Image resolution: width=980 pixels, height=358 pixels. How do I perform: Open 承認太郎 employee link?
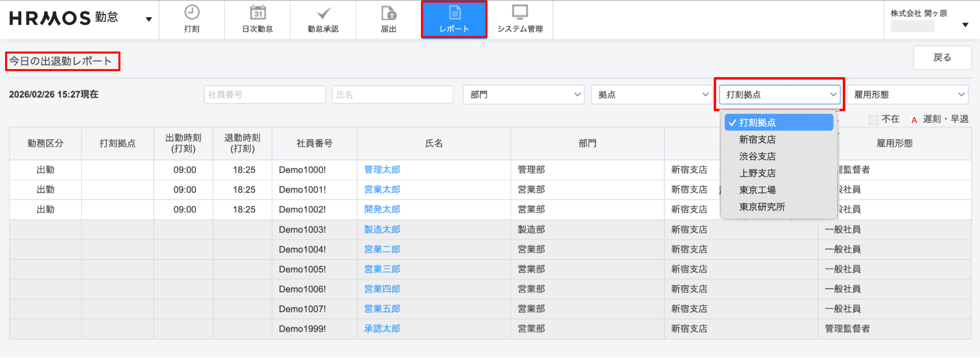[382, 329]
